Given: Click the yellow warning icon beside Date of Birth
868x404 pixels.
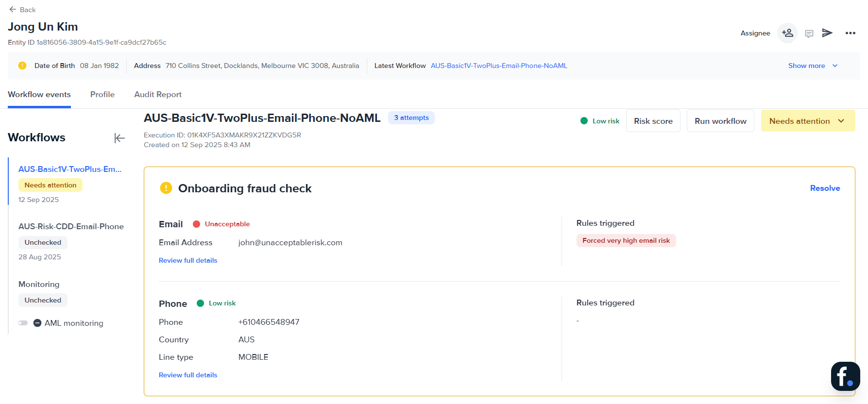Looking at the screenshot, I should (22, 66).
